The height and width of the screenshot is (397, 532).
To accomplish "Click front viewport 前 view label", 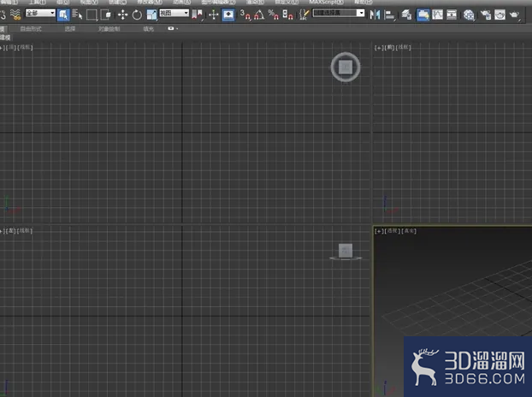I will point(389,48).
